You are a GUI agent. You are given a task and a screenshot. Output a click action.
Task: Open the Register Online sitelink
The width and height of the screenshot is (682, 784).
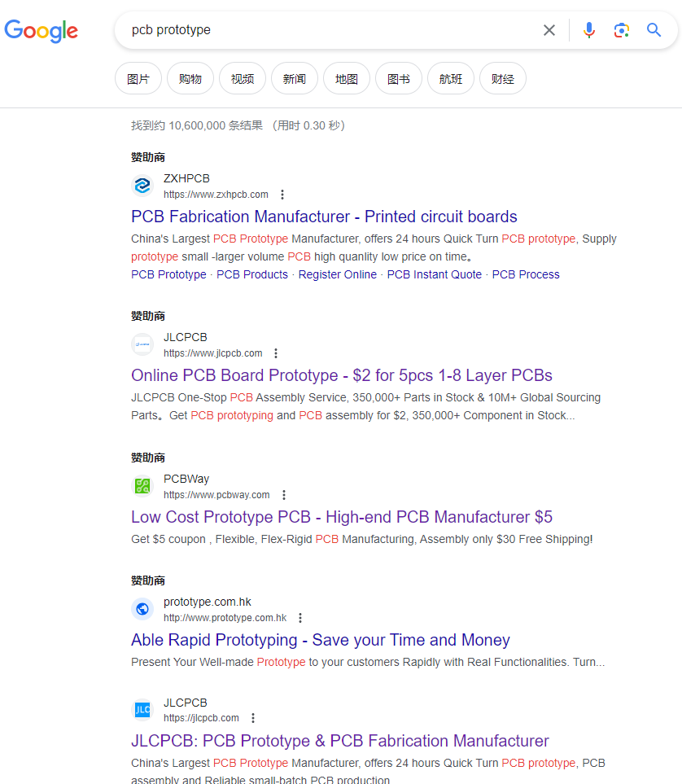click(337, 274)
